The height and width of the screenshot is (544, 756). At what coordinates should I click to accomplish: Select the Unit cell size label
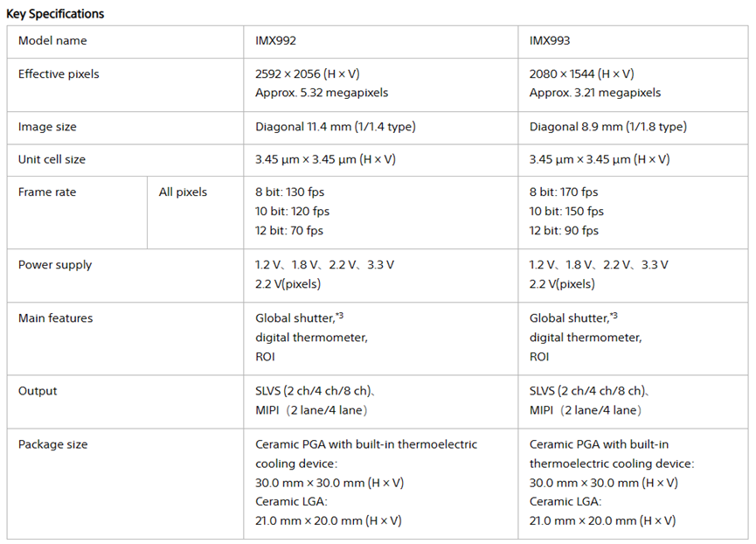(x=52, y=160)
